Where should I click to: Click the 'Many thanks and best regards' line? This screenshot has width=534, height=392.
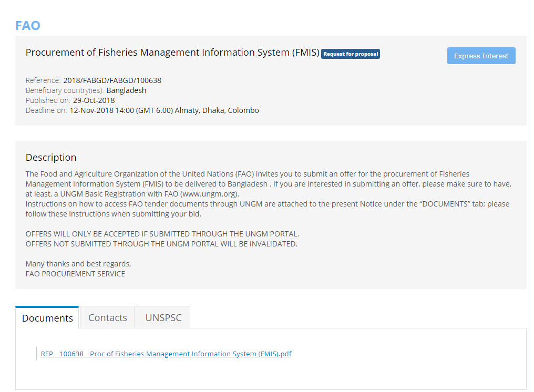coord(78,264)
